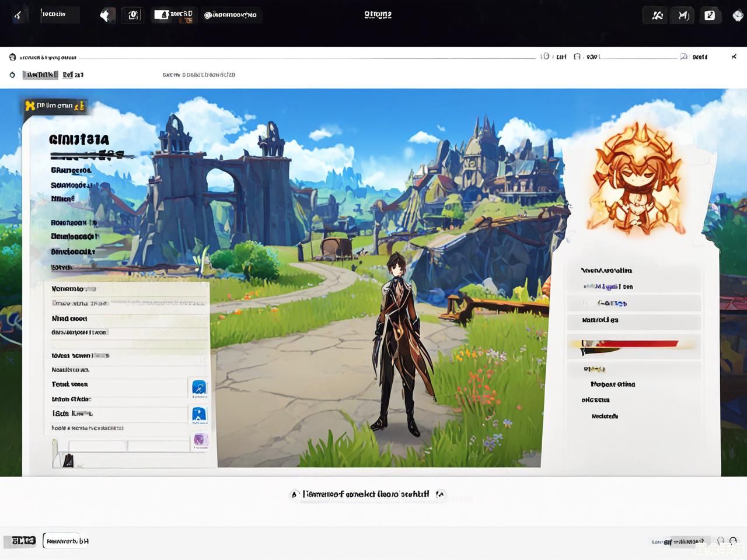The height and width of the screenshot is (560, 747).
Task: Click the purple icon in the left panel
Action: [200, 440]
